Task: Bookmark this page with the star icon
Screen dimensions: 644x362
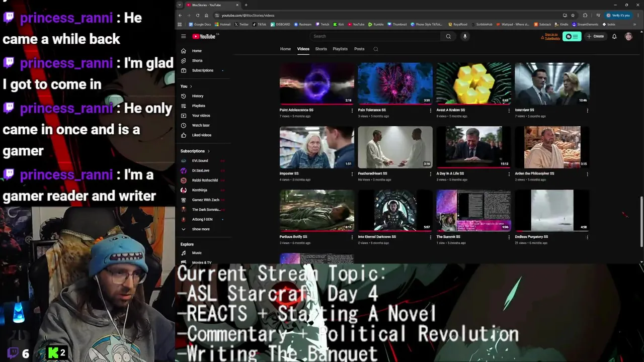Action: pyautogui.click(x=573, y=15)
